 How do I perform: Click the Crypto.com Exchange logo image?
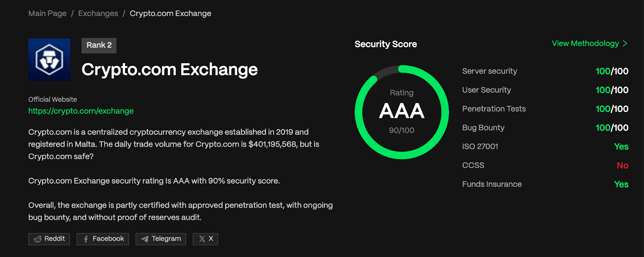pyautogui.click(x=50, y=60)
